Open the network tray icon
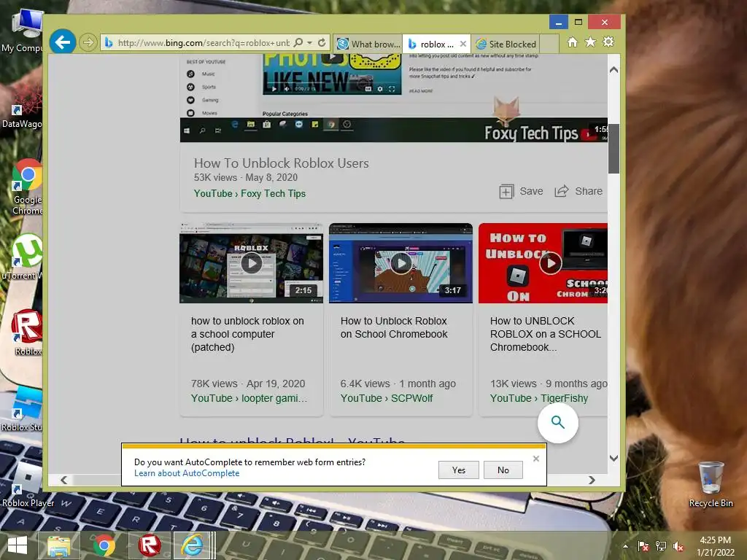Screen dimensions: 747x560 coord(661,546)
